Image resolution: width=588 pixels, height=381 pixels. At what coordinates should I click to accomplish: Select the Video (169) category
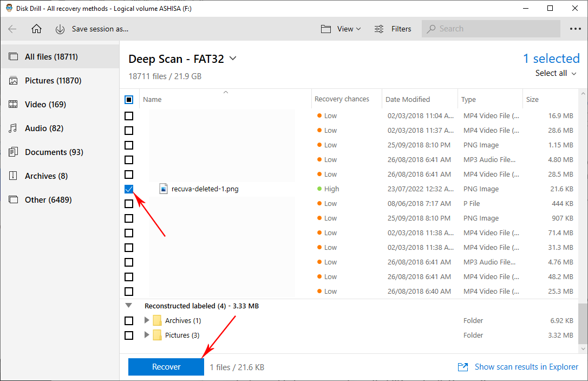pos(60,105)
